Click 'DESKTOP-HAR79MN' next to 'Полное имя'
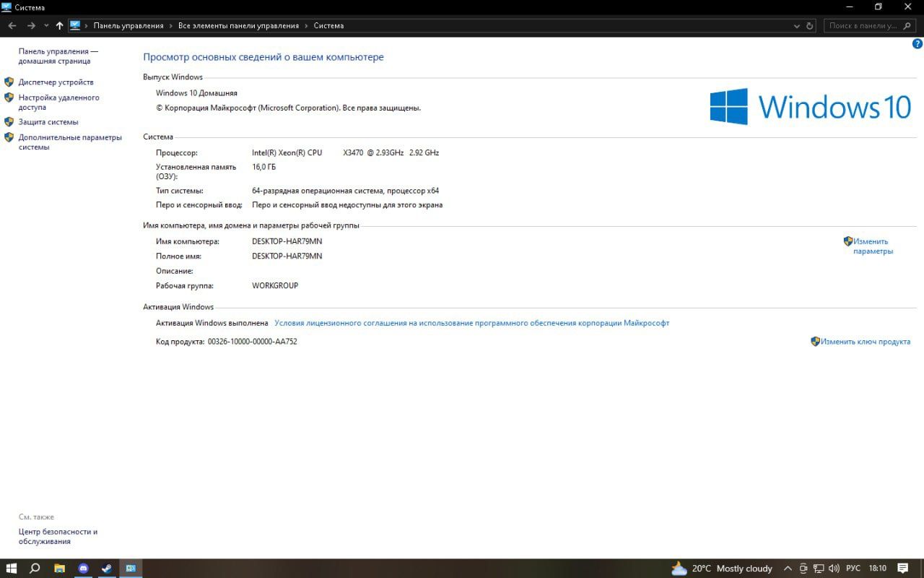 (x=287, y=256)
